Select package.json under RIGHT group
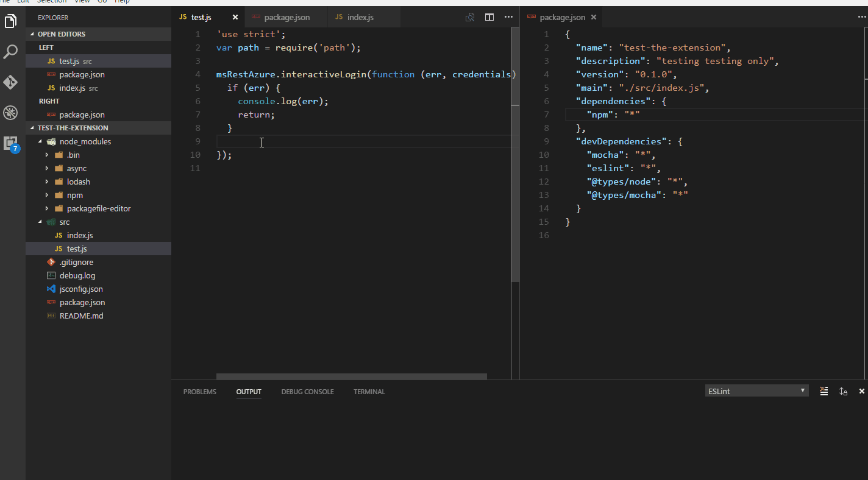This screenshot has height=480, width=868. coord(98,115)
